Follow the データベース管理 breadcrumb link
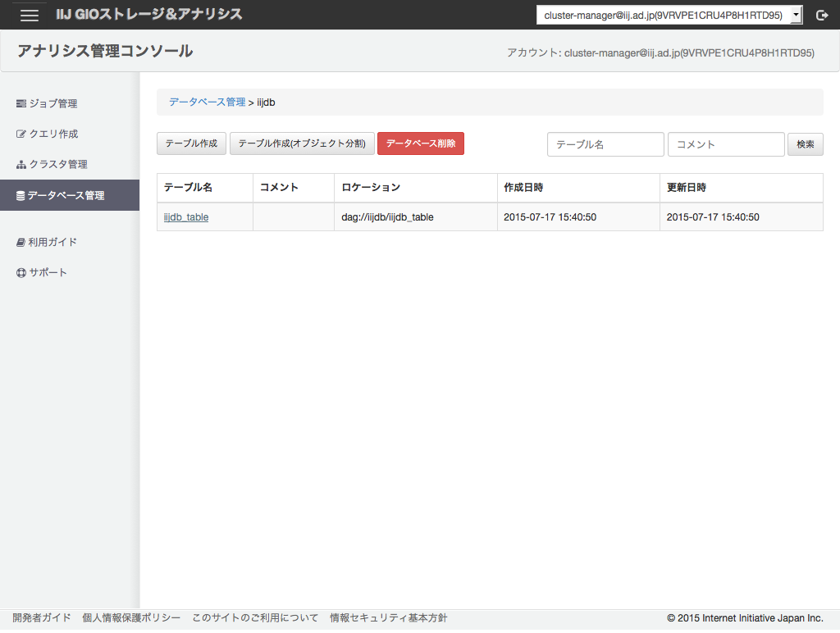 (208, 102)
